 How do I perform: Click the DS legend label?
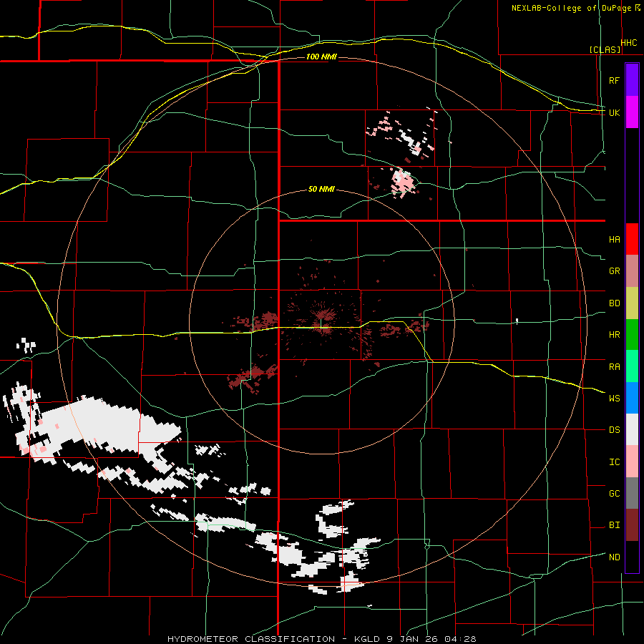614,430
